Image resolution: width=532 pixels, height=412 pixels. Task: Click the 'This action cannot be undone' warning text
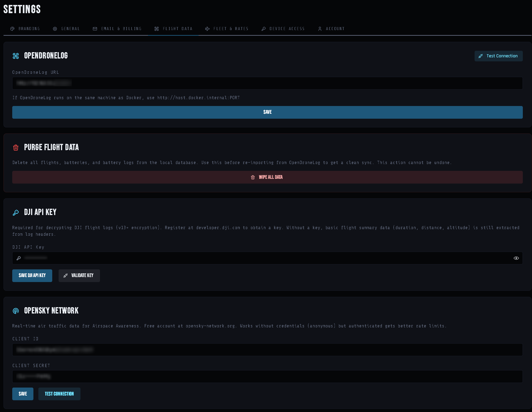(414, 163)
